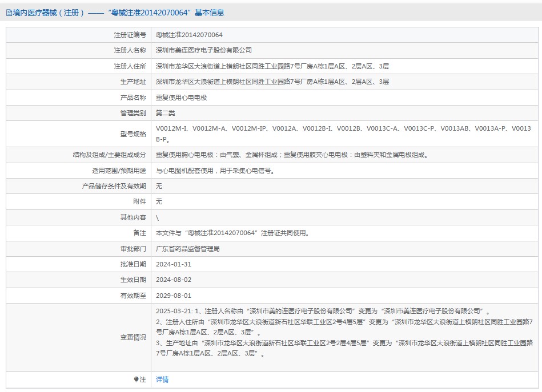Click the 第二类 management category value
The height and width of the screenshot is (392, 542).
[x=166, y=113]
